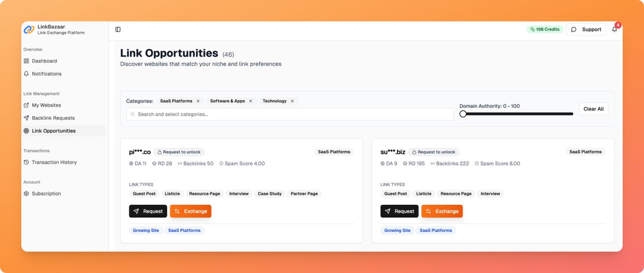Click the su***.biz domain name
Image resolution: width=644 pixels, height=273 pixels.
click(393, 152)
